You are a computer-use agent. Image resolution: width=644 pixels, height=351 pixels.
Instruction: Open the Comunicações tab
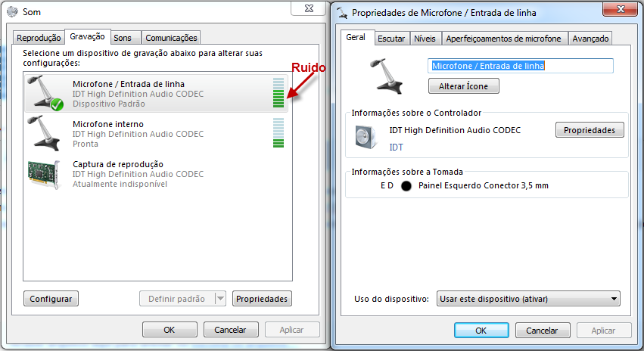(171, 38)
